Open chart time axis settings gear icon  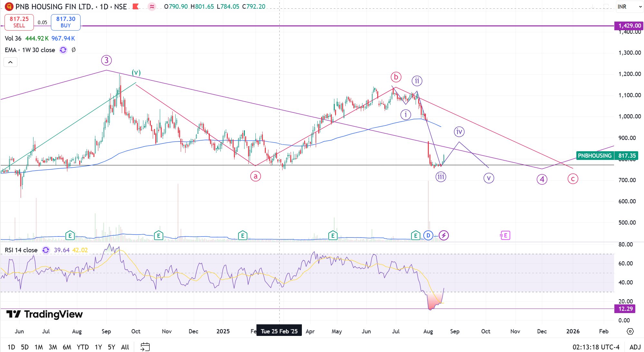click(x=630, y=331)
